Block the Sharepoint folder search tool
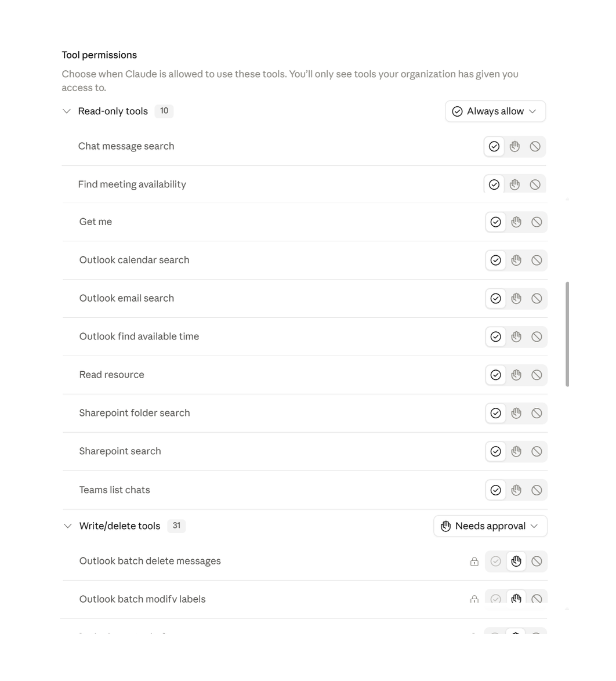Screen dimensions: 616x681 [537, 413]
